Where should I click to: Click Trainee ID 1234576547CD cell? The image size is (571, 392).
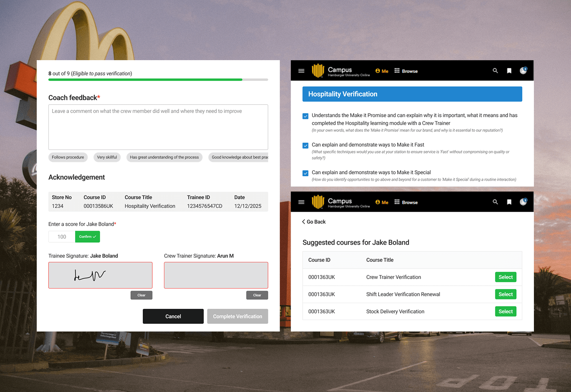tap(205, 206)
